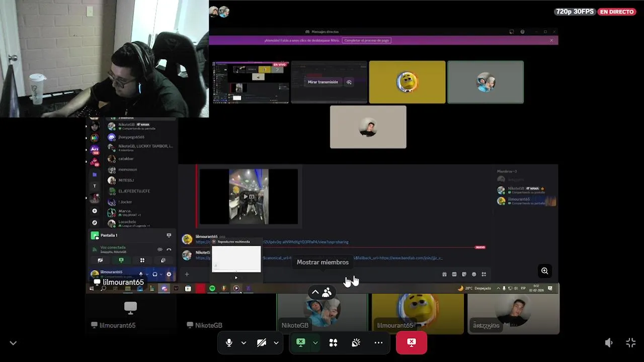
Task: Mute the microphone in the call controls
Action: point(229,342)
